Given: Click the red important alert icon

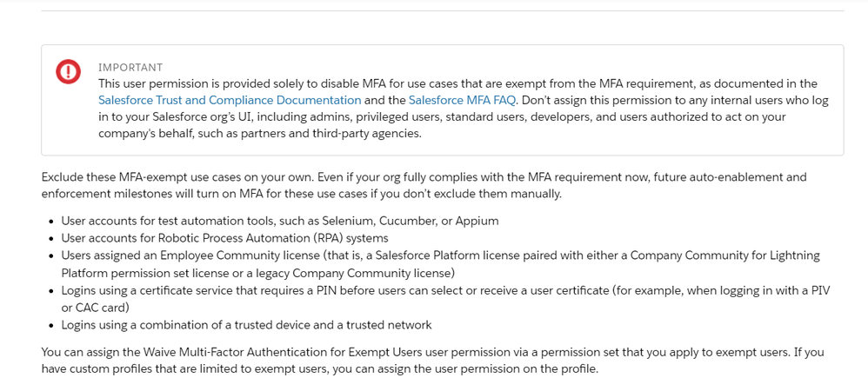Looking at the screenshot, I should [x=68, y=71].
